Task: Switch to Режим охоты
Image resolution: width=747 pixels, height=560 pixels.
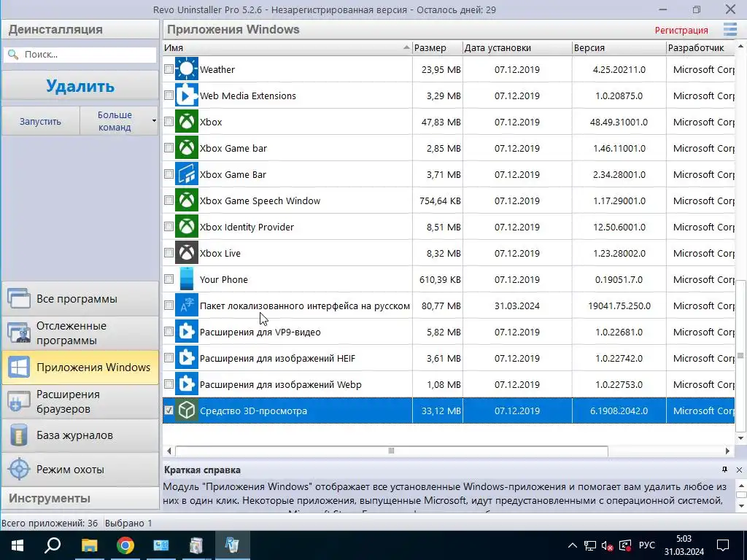Action: pos(80,470)
